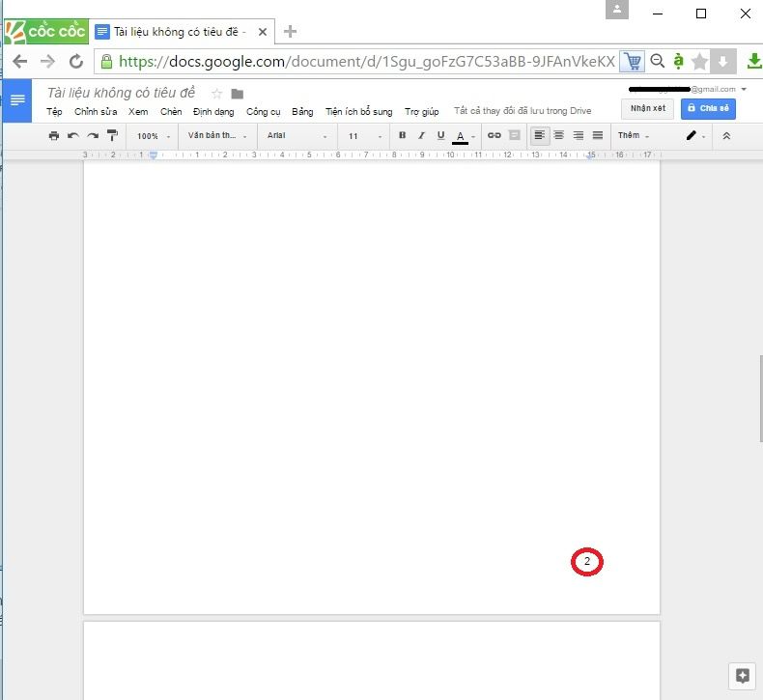
Task: Toggle bold formatting
Action: point(402,135)
